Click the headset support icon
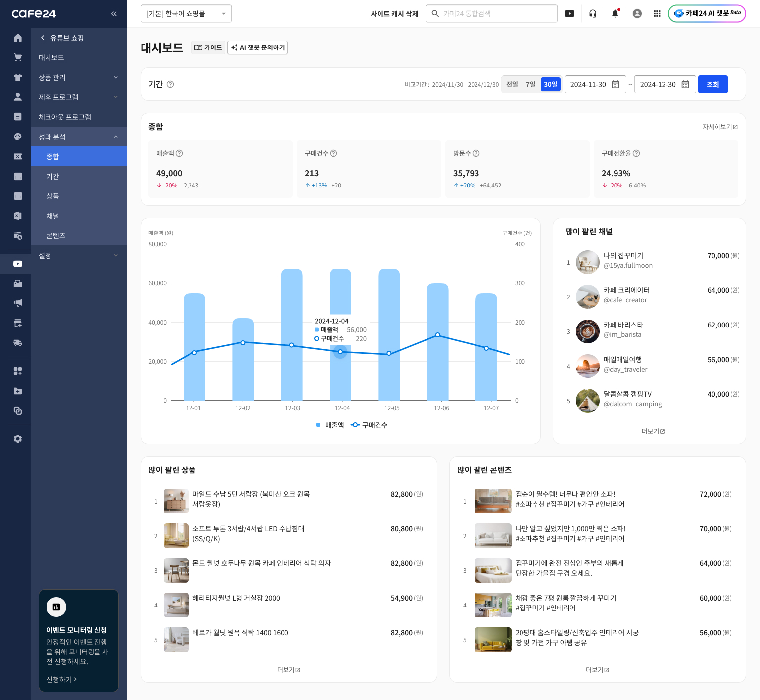The image size is (760, 700). (x=593, y=14)
